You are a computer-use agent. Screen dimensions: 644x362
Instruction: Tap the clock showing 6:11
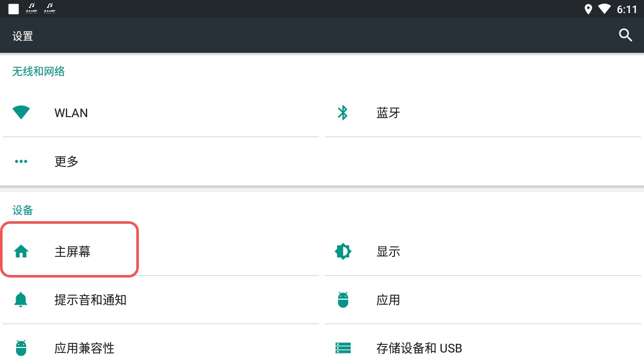628,9
